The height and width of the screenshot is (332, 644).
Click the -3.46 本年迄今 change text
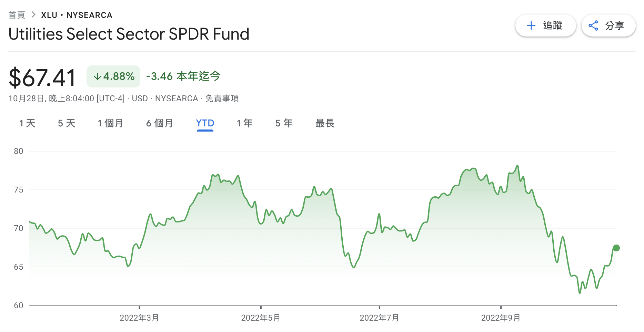click(183, 76)
